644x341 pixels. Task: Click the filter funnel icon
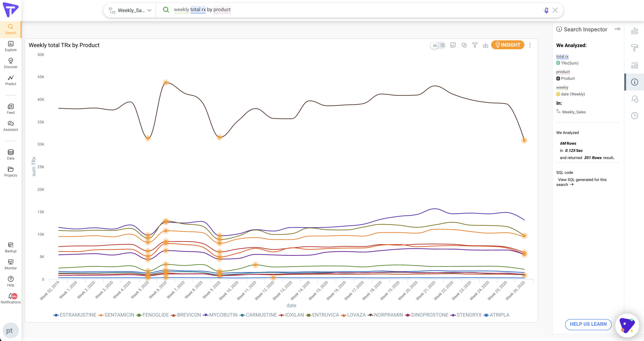[475, 45]
